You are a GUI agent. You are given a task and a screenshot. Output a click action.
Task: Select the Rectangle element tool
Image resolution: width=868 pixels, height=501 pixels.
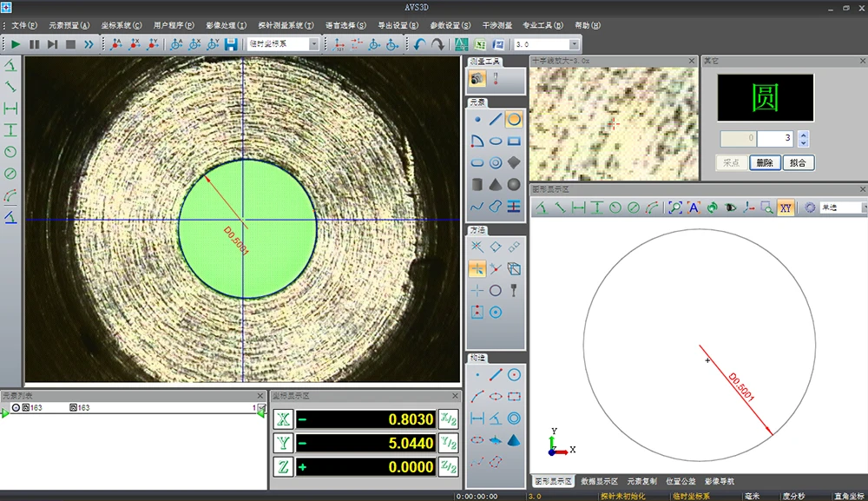click(x=514, y=141)
